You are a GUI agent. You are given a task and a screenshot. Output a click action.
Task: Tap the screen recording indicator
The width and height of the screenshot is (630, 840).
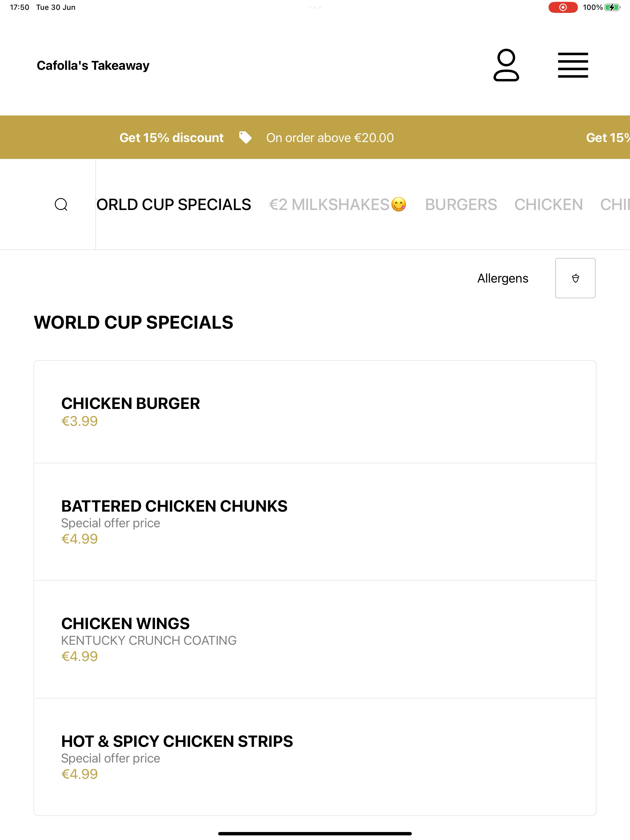click(x=563, y=7)
